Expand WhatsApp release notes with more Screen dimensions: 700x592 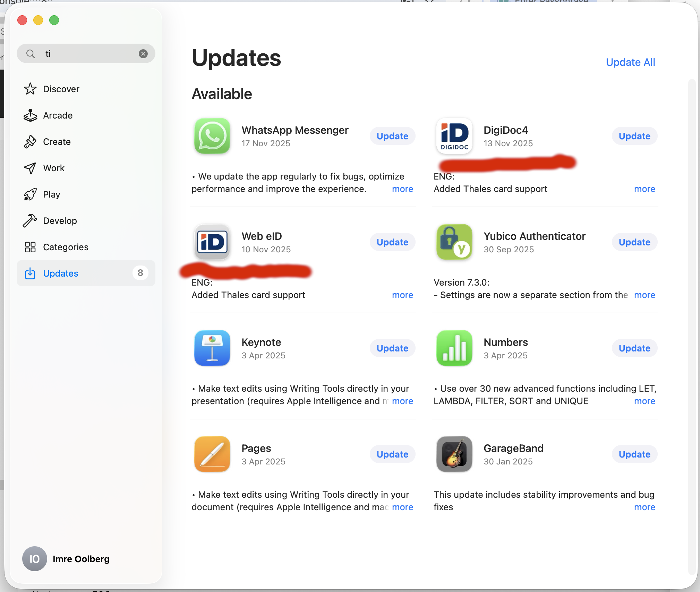[402, 189]
